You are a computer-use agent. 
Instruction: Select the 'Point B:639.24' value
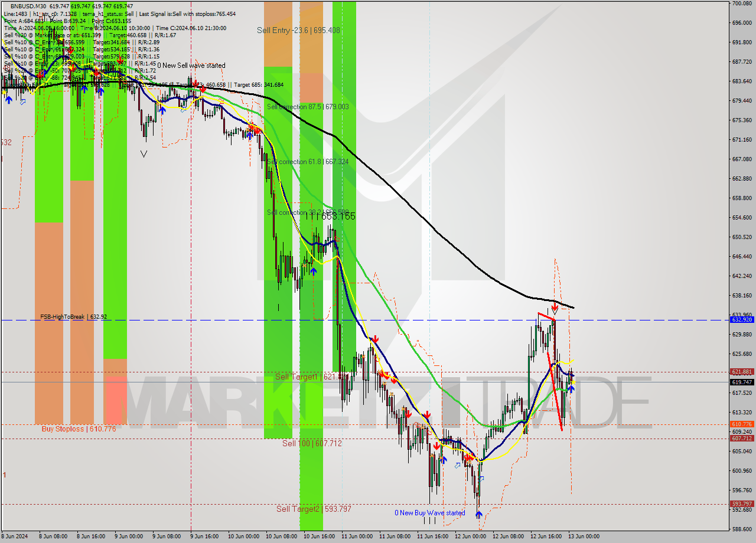[x=69, y=21]
